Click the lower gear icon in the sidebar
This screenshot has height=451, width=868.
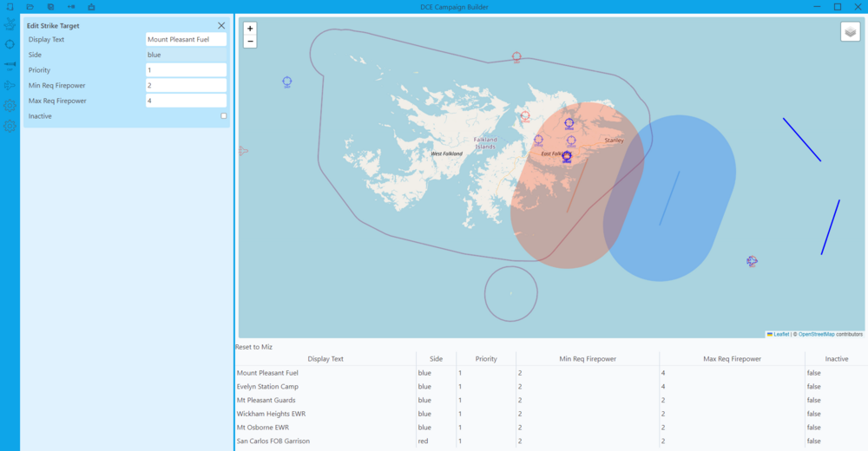10,126
